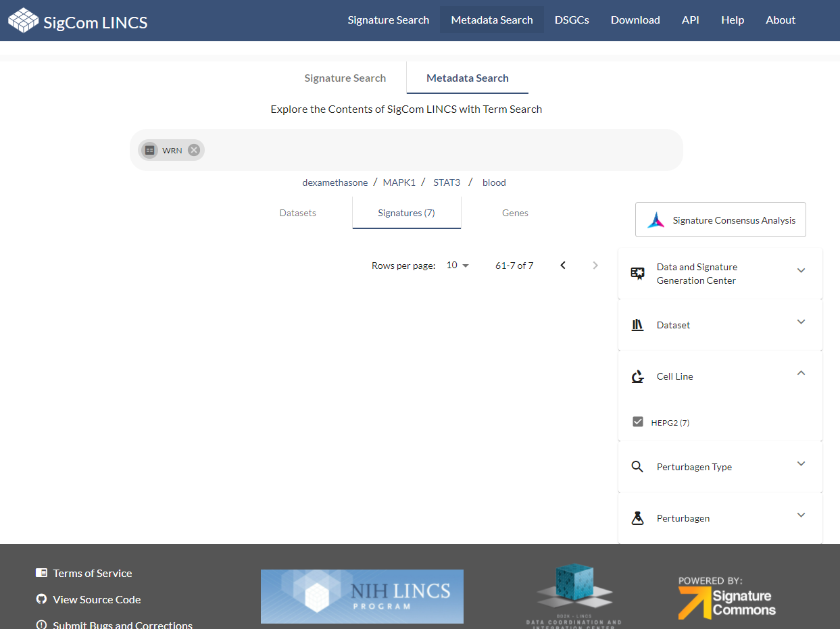Click the Cell Line petri dish icon
This screenshot has height=629, width=840.
(638, 376)
